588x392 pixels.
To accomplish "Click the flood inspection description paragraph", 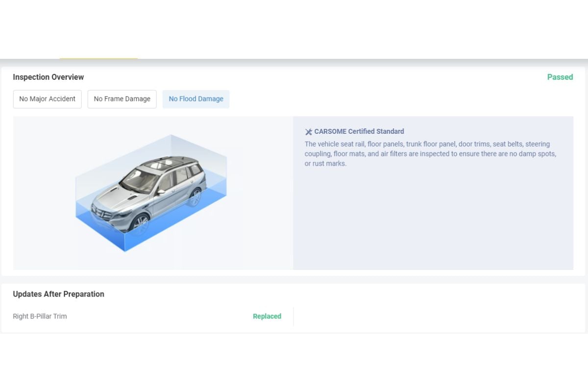I will pyautogui.click(x=430, y=154).
